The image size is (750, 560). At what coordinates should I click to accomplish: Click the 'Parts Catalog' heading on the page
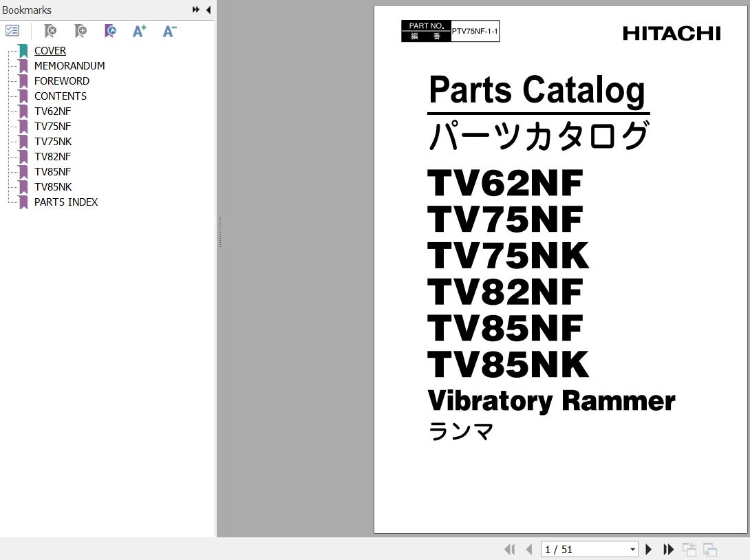pos(537,90)
